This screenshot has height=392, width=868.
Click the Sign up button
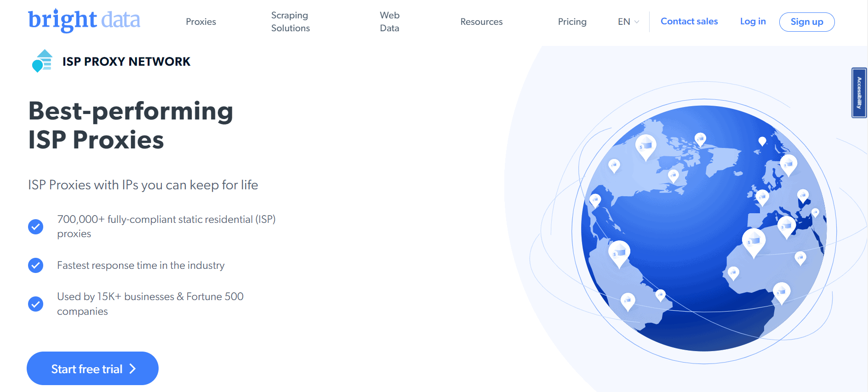(807, 22)
